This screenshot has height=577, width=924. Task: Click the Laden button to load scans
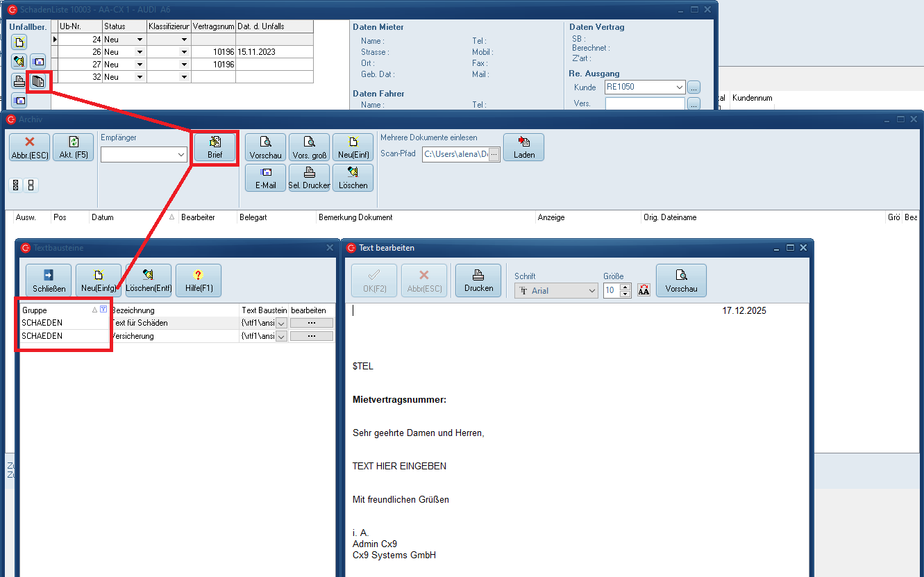tap(523, 147)
